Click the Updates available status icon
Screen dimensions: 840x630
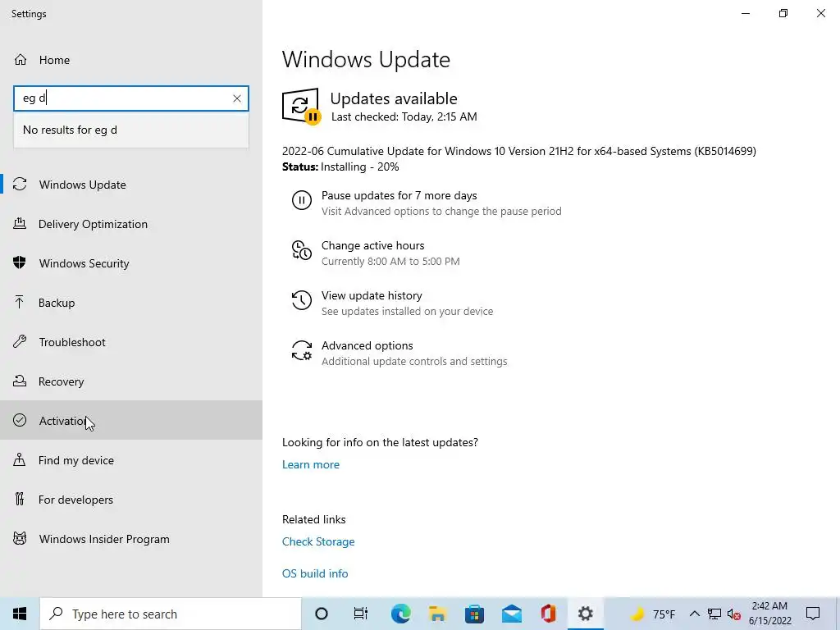tap(301, 106)
